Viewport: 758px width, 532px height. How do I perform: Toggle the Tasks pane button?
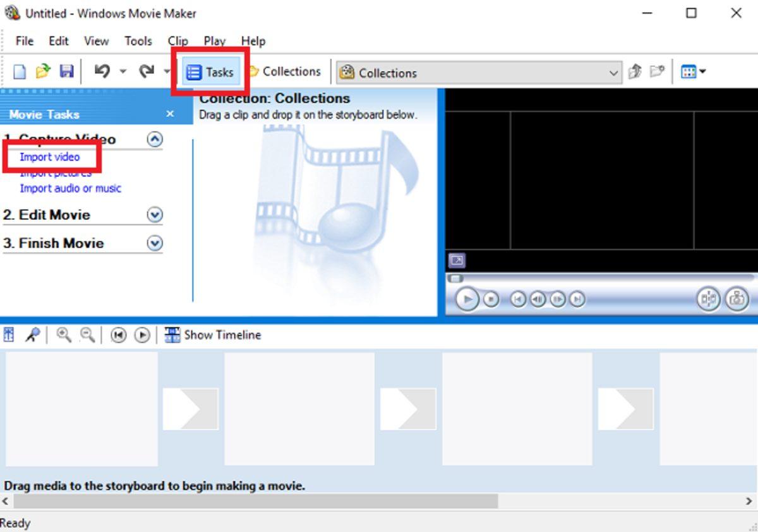[210, 72]
